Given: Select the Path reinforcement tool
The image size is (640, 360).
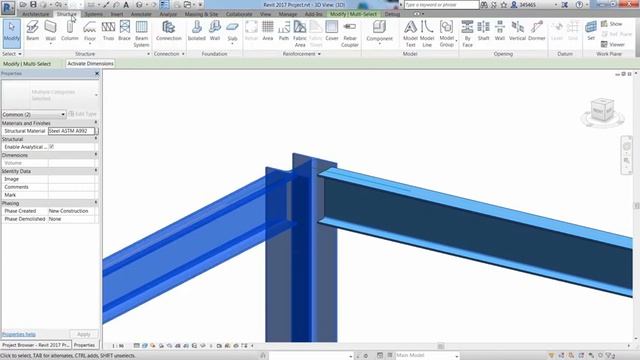Looking at the screenshot, I should tap(284, 31).
